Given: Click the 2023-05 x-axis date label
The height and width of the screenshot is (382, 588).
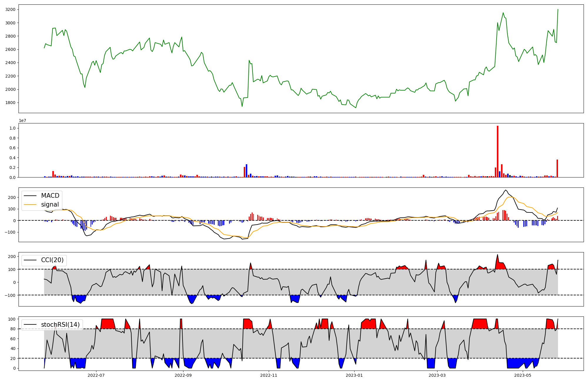Looking at the screenshot, I should point(523,375).
